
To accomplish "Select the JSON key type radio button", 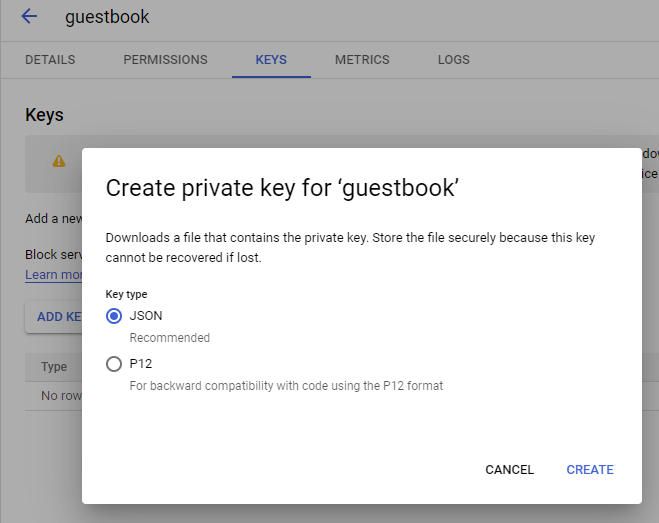I will pos(114,316).
